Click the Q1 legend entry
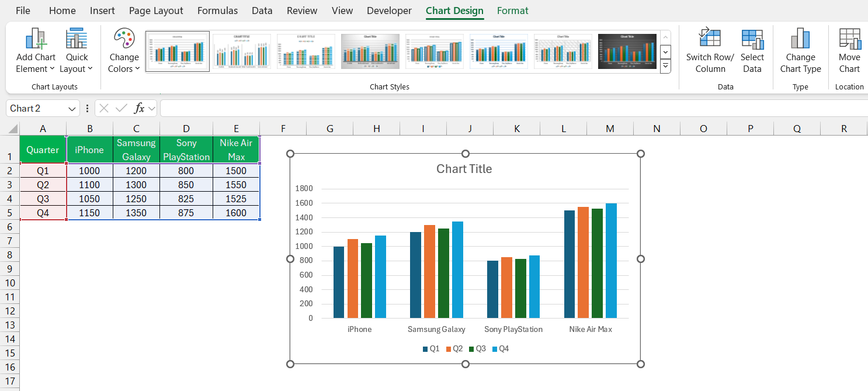The width and height of the screenshot is (868, 391). pos(431,349)
